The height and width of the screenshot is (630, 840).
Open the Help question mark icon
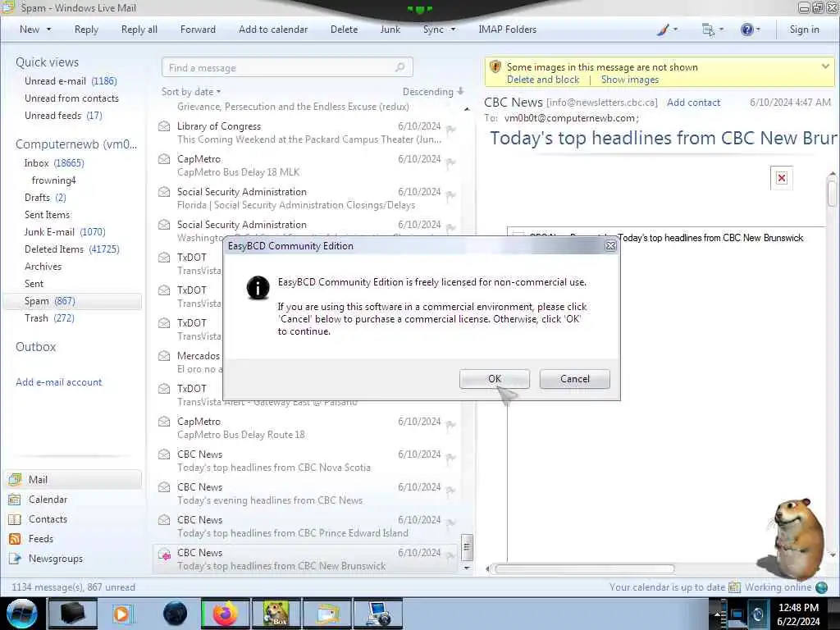point(750,30)
